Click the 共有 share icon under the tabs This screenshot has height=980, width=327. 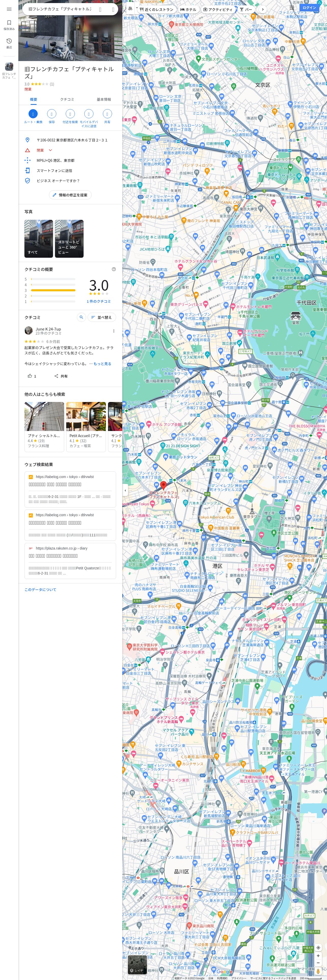107,114
